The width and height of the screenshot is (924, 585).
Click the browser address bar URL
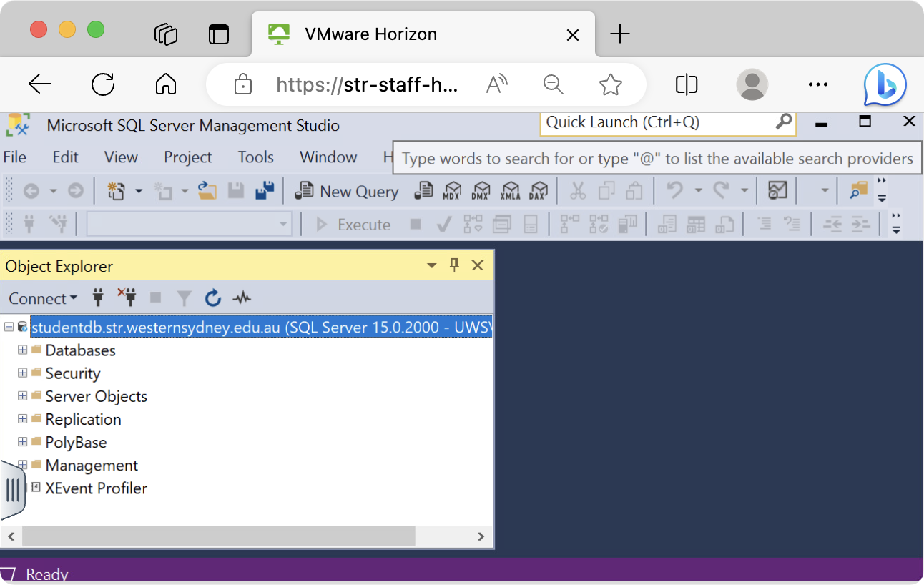367,85
